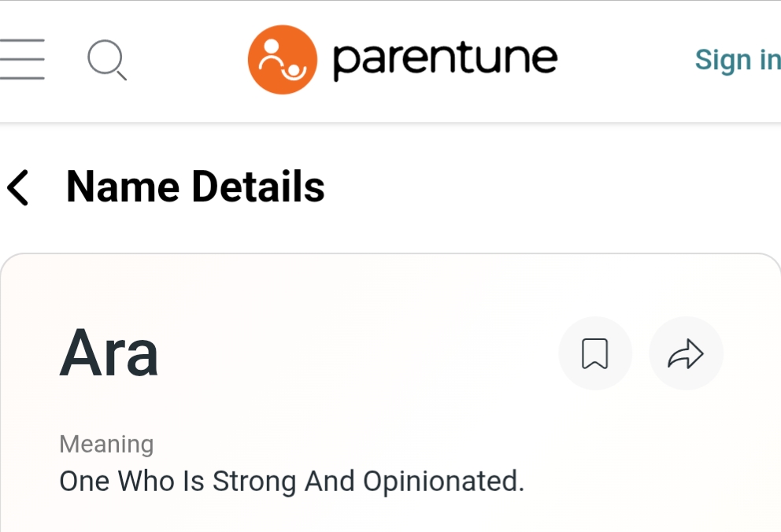
Task: Click "One" at the meaning's start
Action: tap(84, 481)
